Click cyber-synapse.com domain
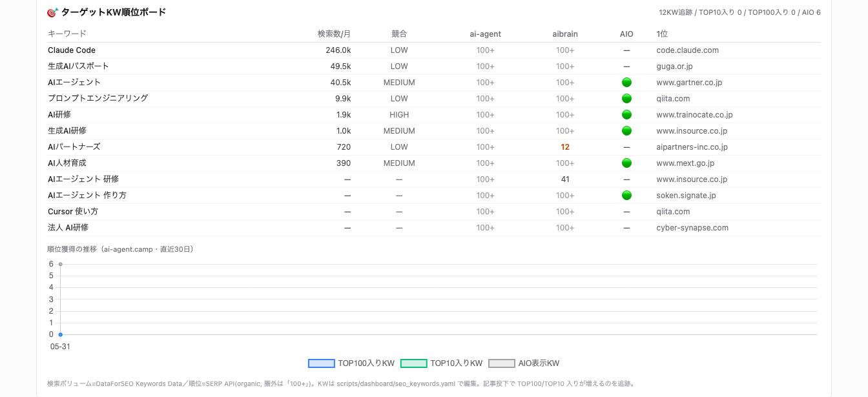The width and height of the screenshot is (868, 397). point(692,228)
